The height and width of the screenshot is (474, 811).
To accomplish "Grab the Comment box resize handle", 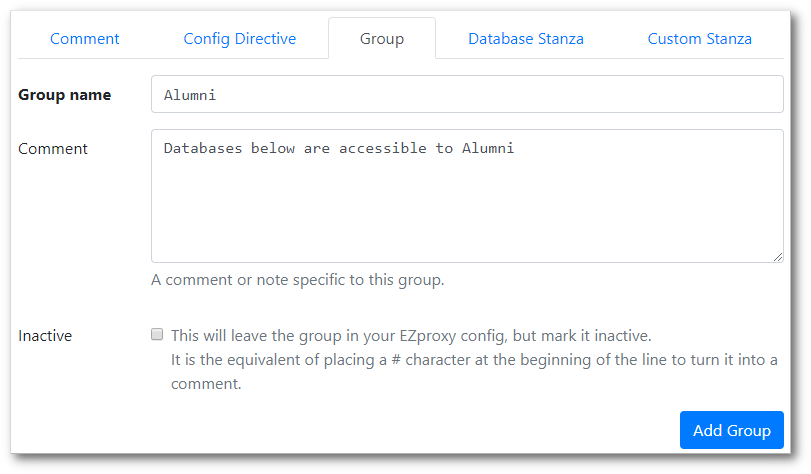I will click(x=778, y=257).
